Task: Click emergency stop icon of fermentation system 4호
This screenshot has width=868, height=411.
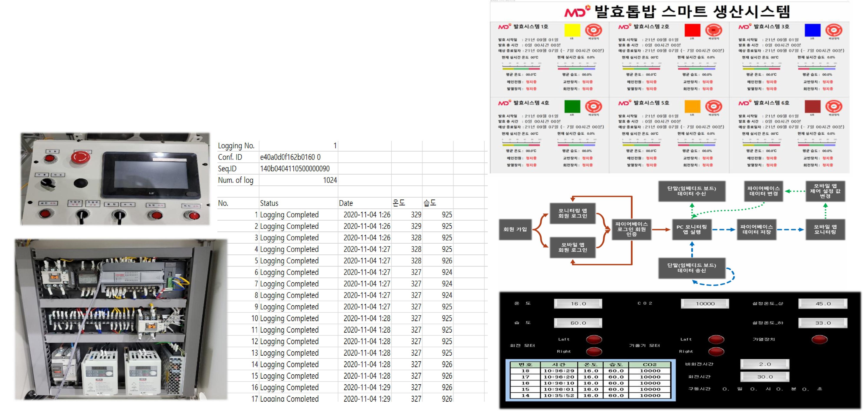Action: [593, 107]
